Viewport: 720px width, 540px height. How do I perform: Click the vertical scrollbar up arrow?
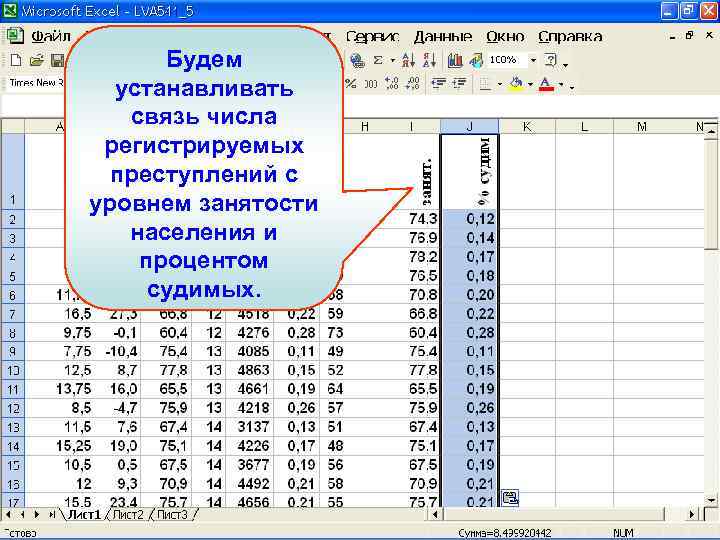pos(711,132)
